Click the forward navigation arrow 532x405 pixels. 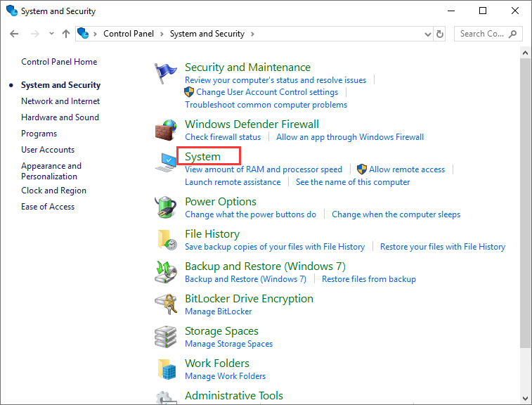[x=35, y=34]
